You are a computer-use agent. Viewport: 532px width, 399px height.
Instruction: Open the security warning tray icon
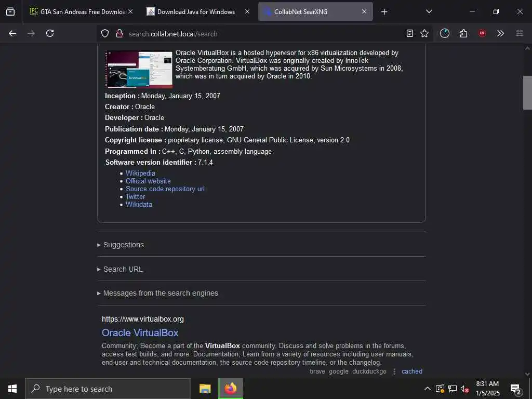440,389
